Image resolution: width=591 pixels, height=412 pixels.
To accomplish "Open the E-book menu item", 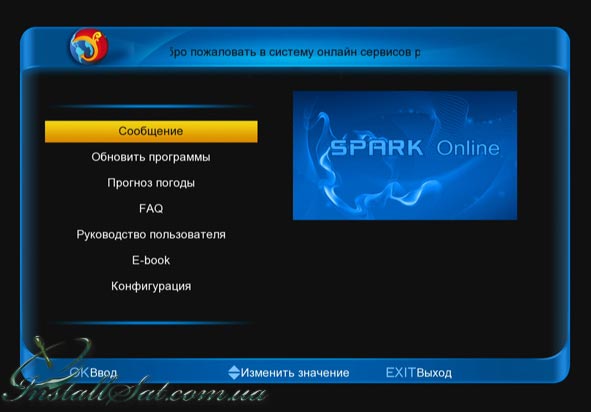I will tap(151, 260).
